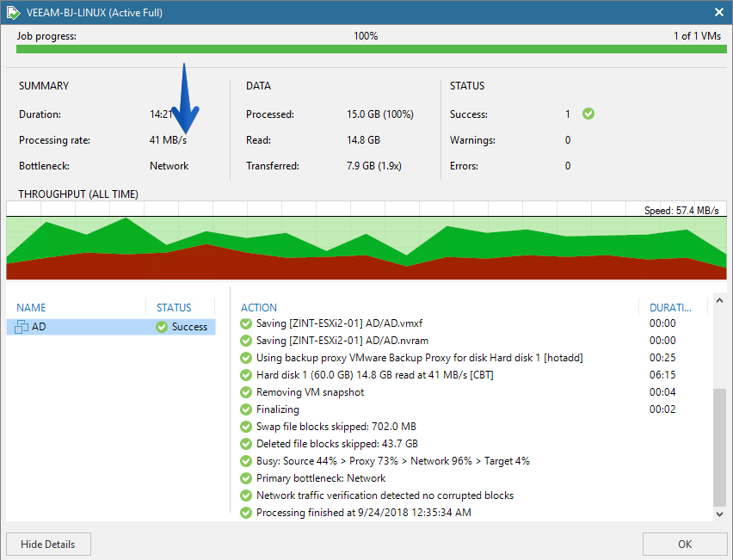Viewport: 733px width, 560px height.
Task: Click the Hide Details button
Action: click(48, 545)
